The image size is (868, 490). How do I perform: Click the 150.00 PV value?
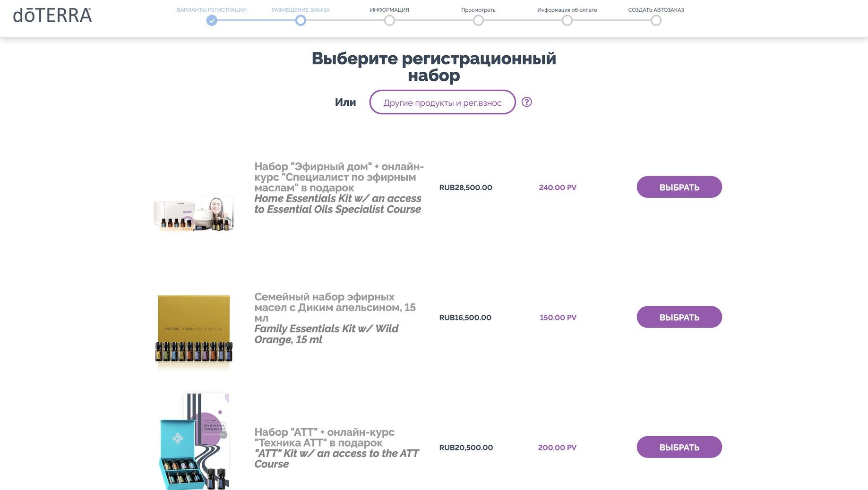558,318
